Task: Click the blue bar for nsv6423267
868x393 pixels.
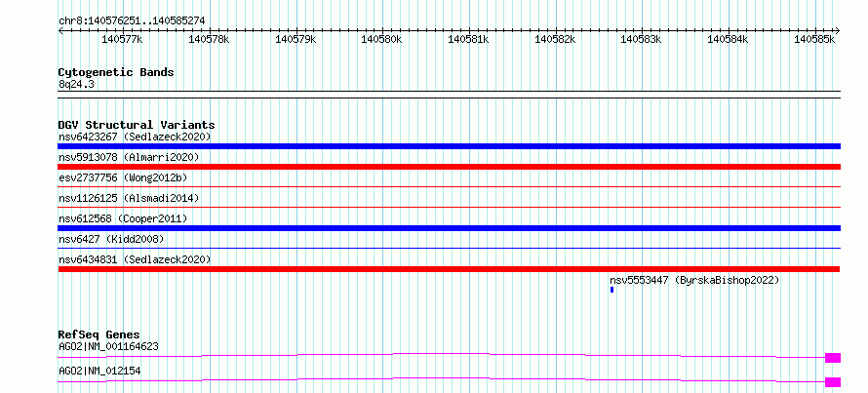Action: pos(449,146)
